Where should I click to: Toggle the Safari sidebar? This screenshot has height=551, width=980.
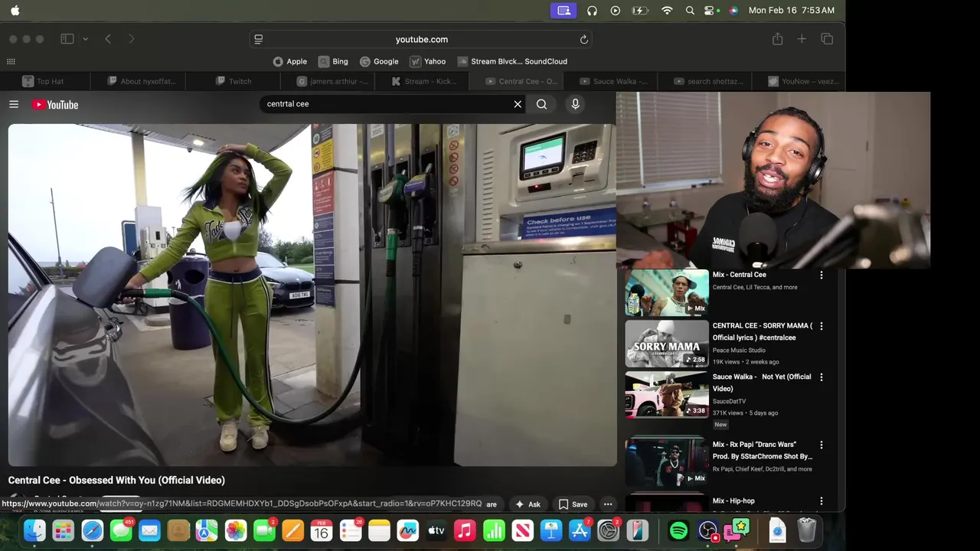(67, 39)
